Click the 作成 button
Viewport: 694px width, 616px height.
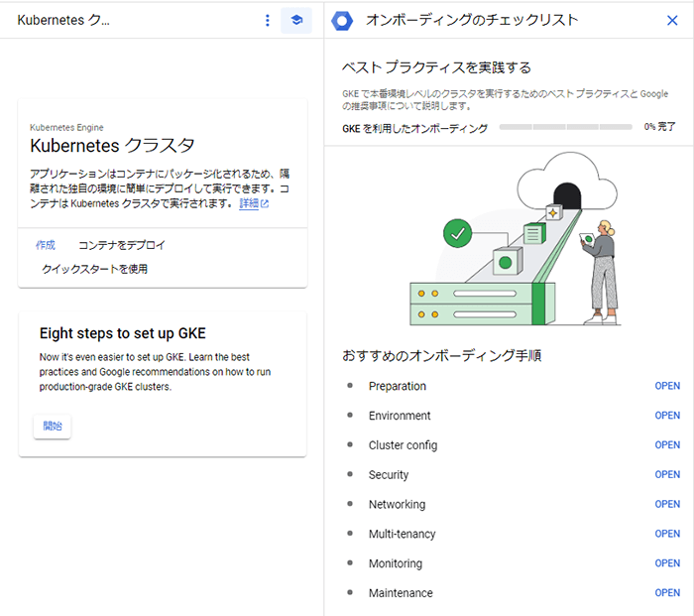(46, 245)
